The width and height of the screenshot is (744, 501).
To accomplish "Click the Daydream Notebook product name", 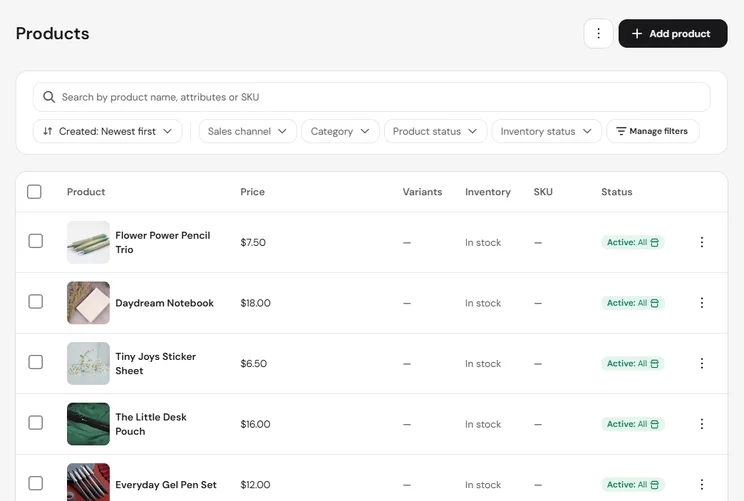I will point(164,303).
